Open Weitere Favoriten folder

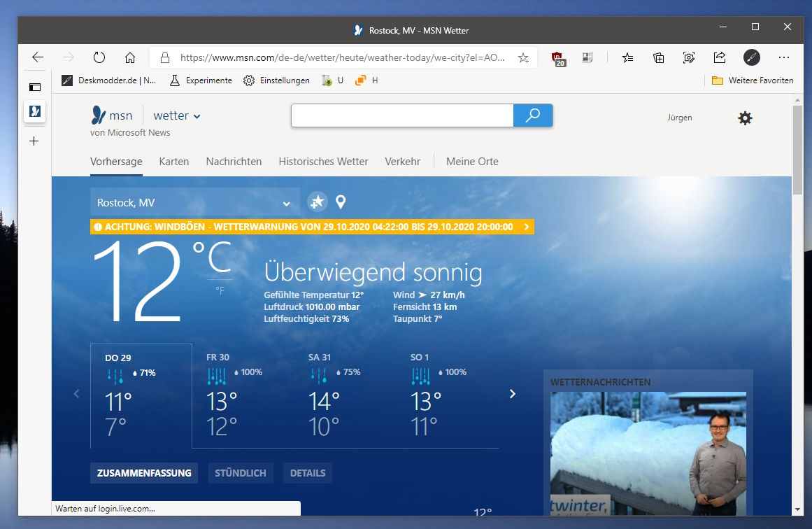[x=753, y=80]
